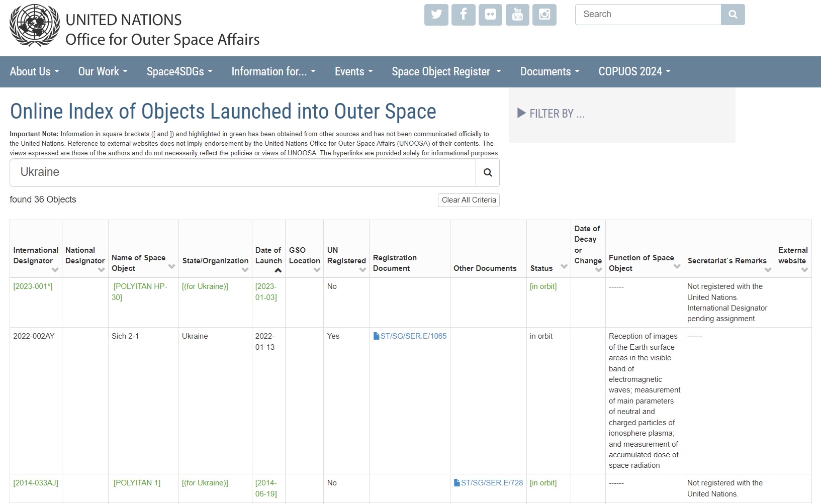The height and width of the screenshot is (504, 821).
Task: Open the Flickr social icon
Action: 490,15
